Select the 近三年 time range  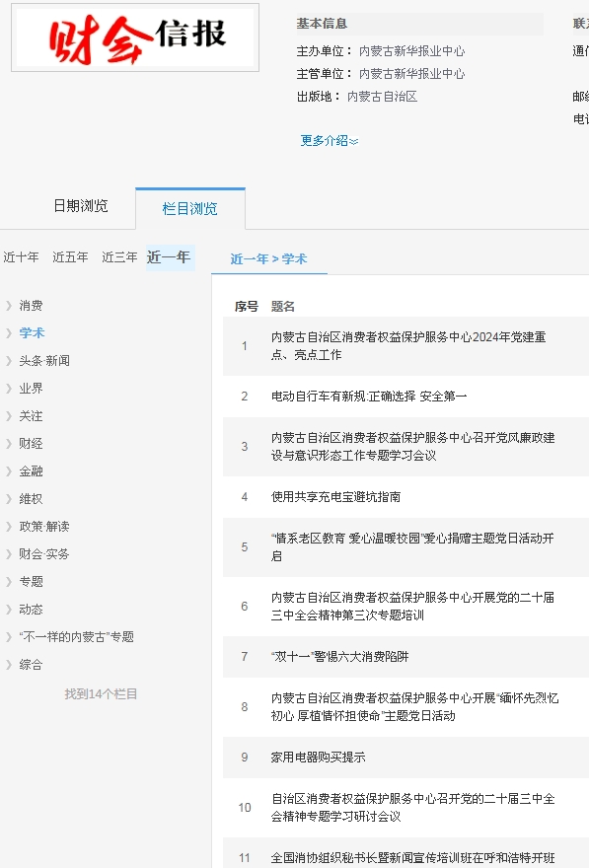119,256
